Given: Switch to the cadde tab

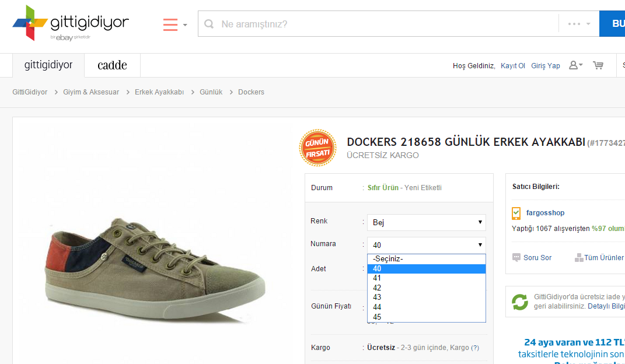Looking at the screenshot, I should (x=112, y=65).
